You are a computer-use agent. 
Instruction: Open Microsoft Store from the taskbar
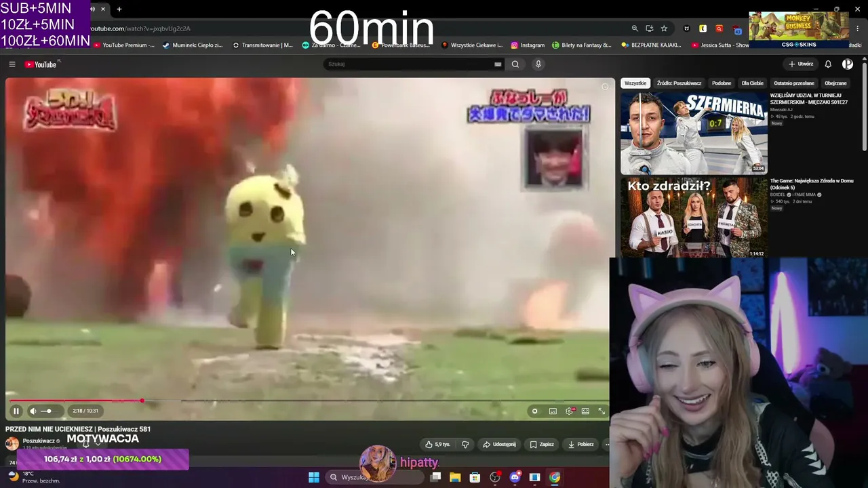coord(475,477)
